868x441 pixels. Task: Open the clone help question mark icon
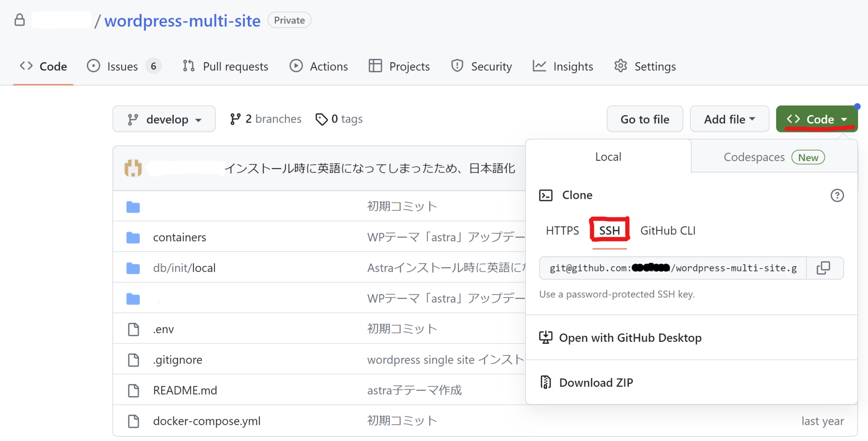pos(837,195)
